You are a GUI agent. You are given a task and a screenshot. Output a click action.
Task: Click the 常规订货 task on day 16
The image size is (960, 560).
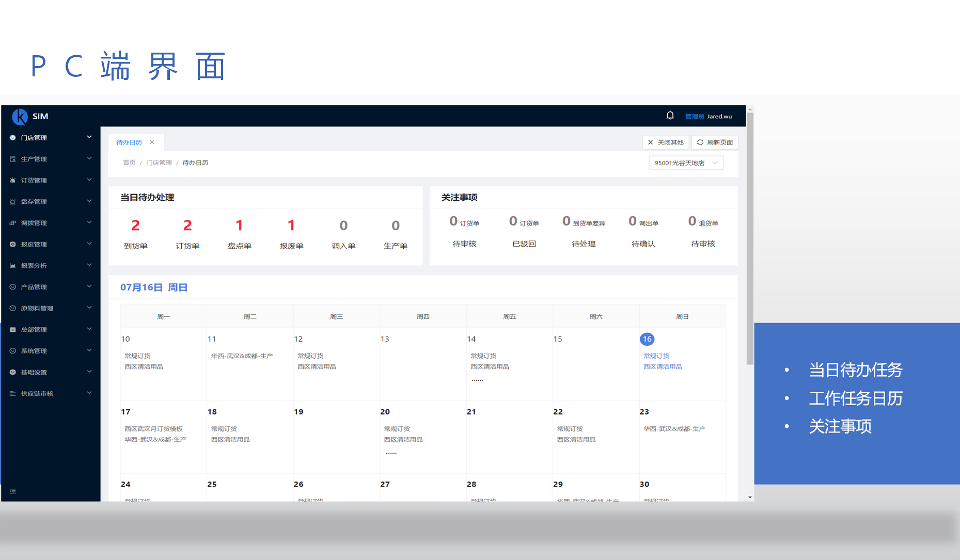pos(656,356)
